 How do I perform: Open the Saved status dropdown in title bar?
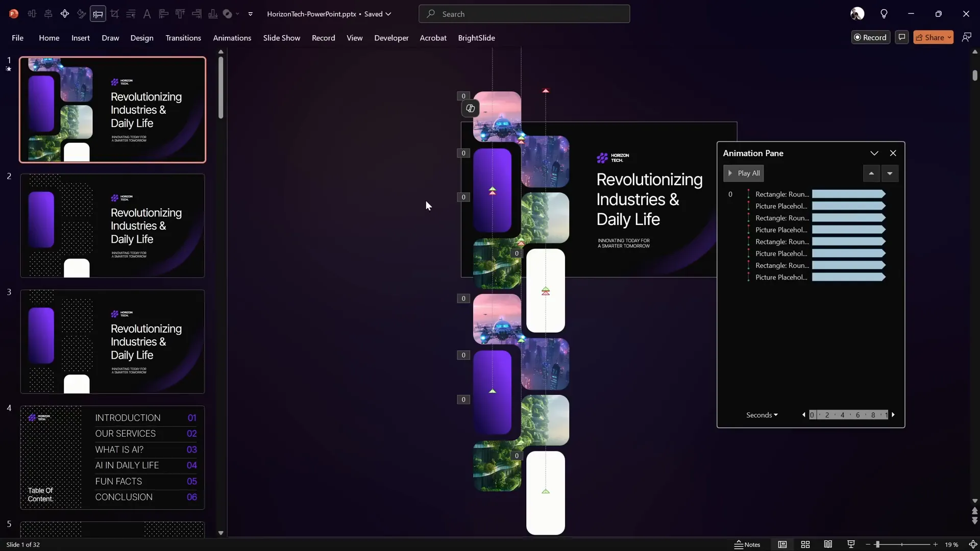(x=388, y=14)
